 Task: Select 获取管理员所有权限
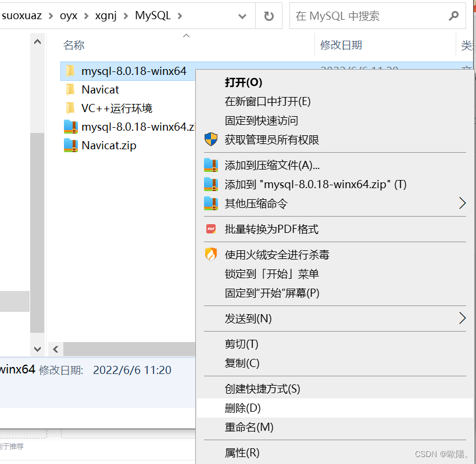click(335, 140)
